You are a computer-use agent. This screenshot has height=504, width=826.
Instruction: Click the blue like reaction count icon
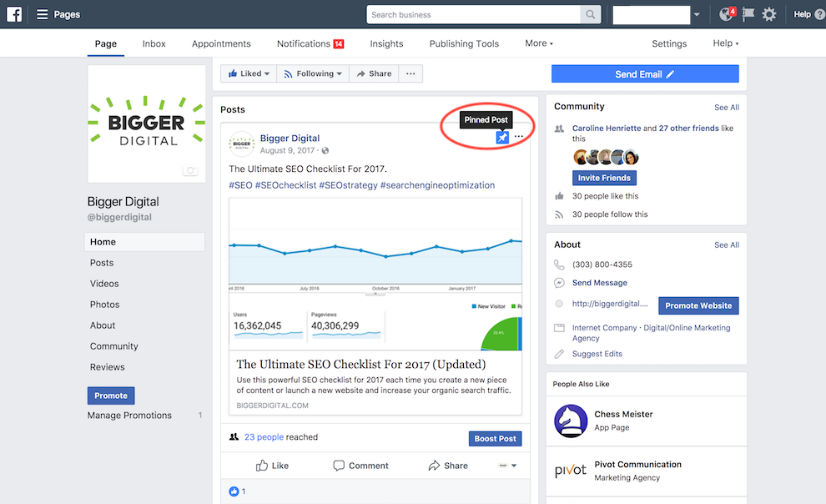tap(234, 491)
